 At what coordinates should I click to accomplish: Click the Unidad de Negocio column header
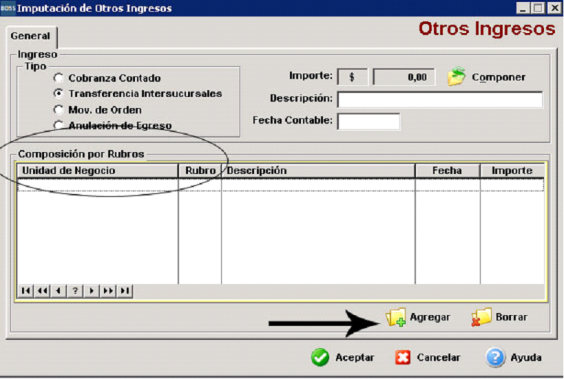[97, 170]
